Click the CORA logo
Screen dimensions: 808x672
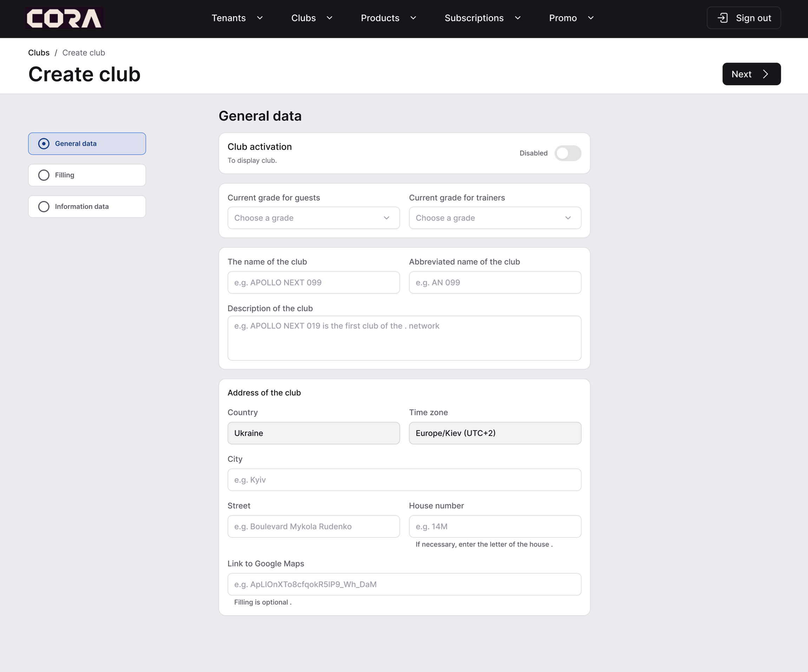[x=64, y=18]
